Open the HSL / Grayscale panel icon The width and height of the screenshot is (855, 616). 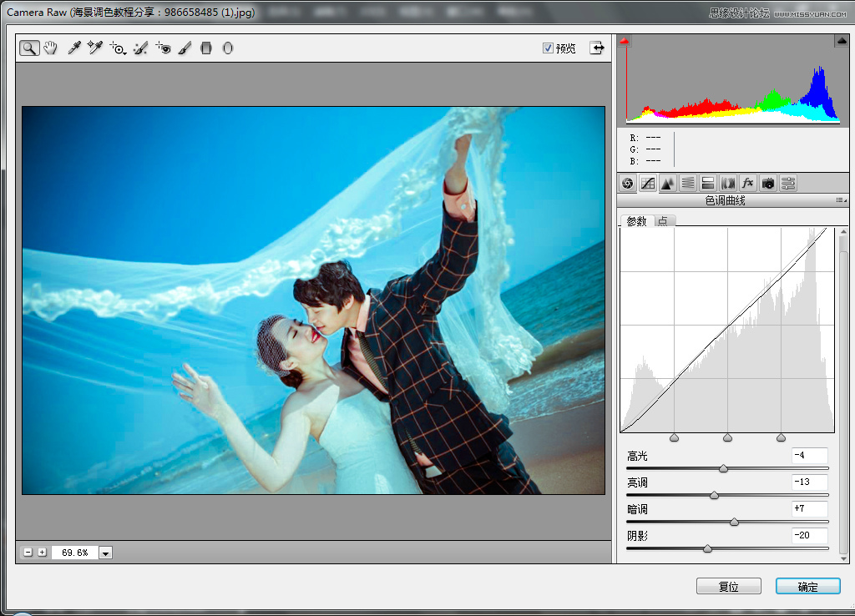688,184
